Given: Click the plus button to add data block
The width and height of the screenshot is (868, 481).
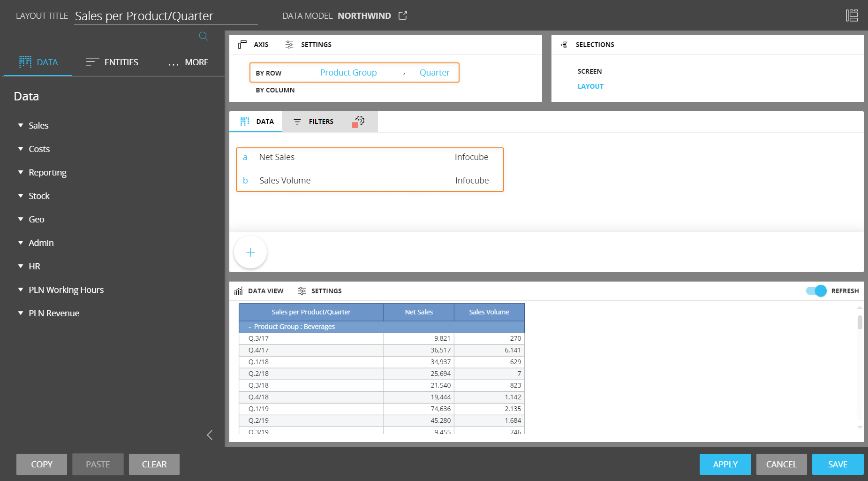Looking at the screenshot, I should click(x=250, y=252).
